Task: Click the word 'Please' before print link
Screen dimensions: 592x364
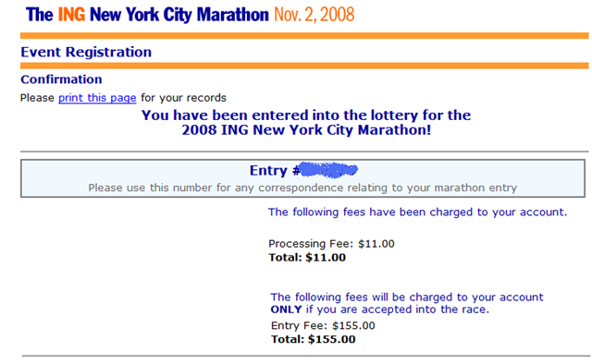Action: tap(37, 98)
